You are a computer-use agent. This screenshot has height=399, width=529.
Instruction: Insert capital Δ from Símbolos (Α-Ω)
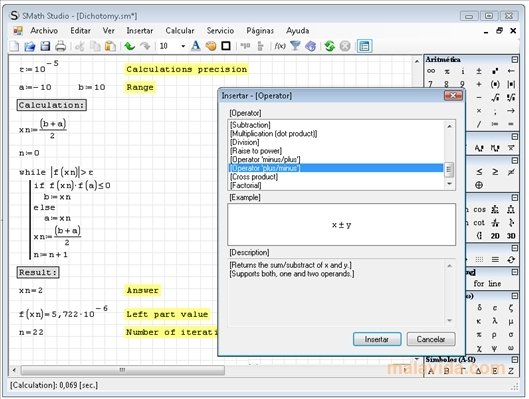click(479, 371)
